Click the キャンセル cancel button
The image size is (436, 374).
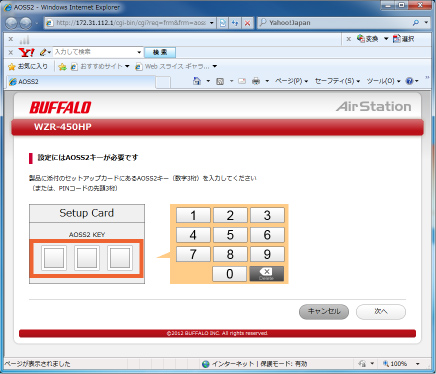324,312
